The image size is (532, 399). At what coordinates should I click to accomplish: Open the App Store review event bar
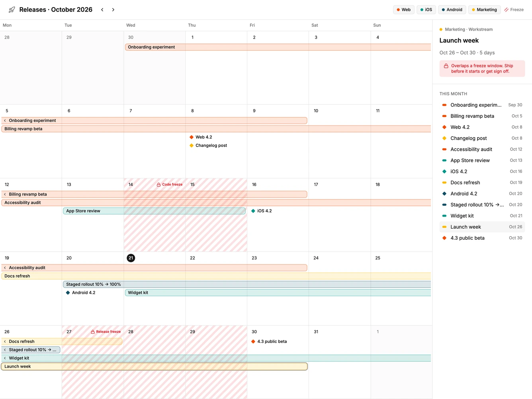pos(154,211)
